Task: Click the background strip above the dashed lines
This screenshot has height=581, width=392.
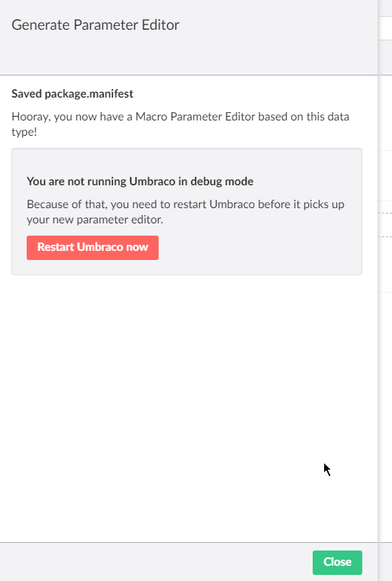Action: click(x=385, y=176)
